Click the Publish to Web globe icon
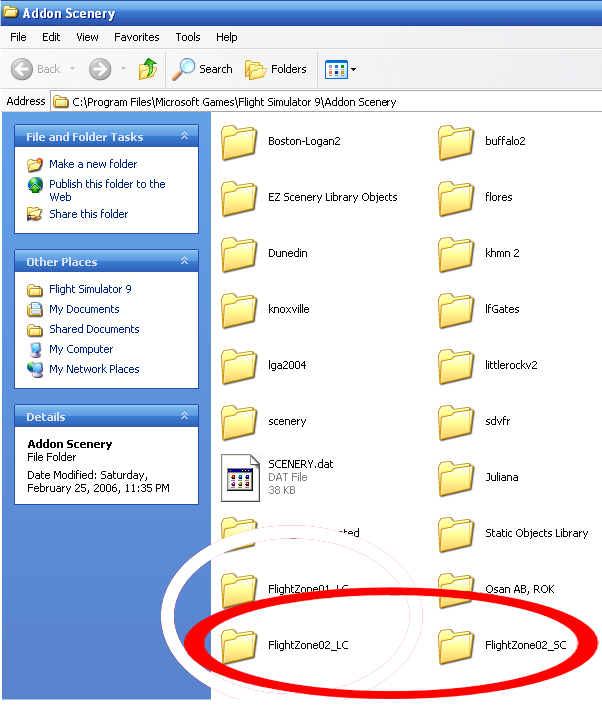602x707 pixels. tap(35, 185)
